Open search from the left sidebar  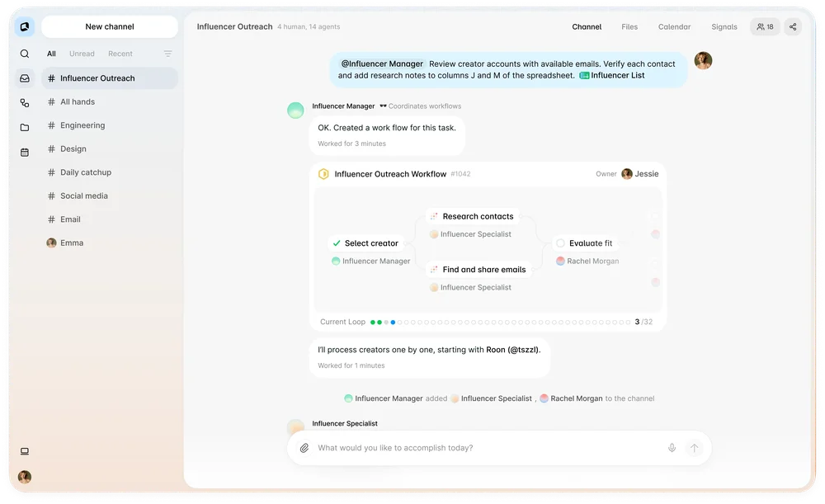(x=24, y=54)
